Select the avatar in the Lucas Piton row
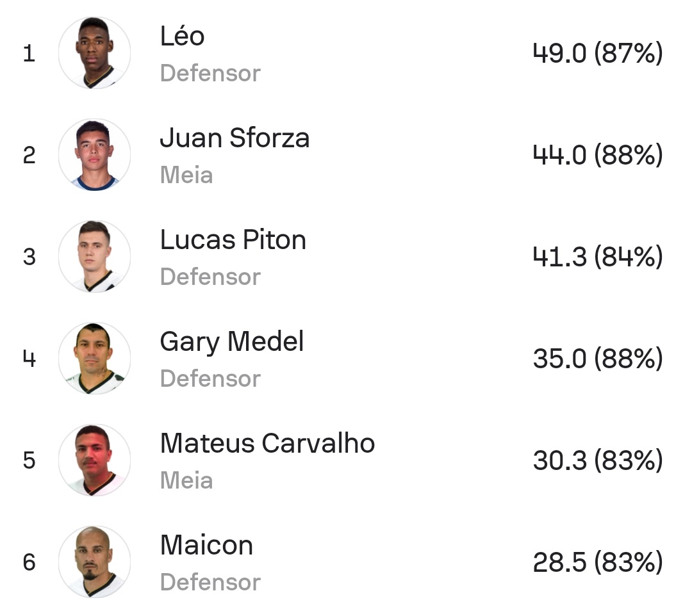Viewport: 692px width, 616px height. pyautogui.click(x=94, y=257)
